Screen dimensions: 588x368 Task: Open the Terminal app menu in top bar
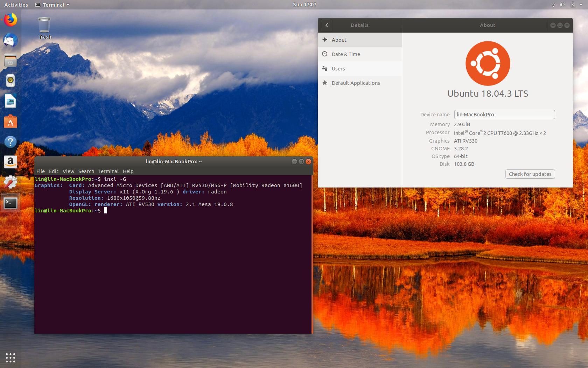(x=52, y=5)
